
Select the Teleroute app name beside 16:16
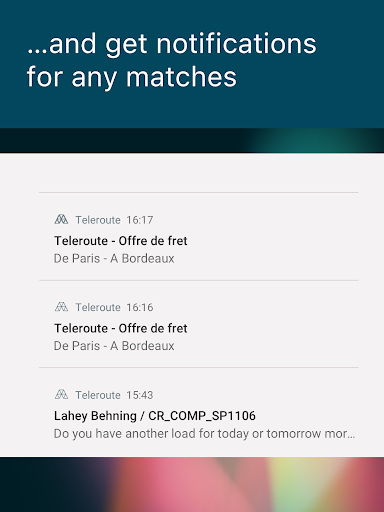coord(98,307)
